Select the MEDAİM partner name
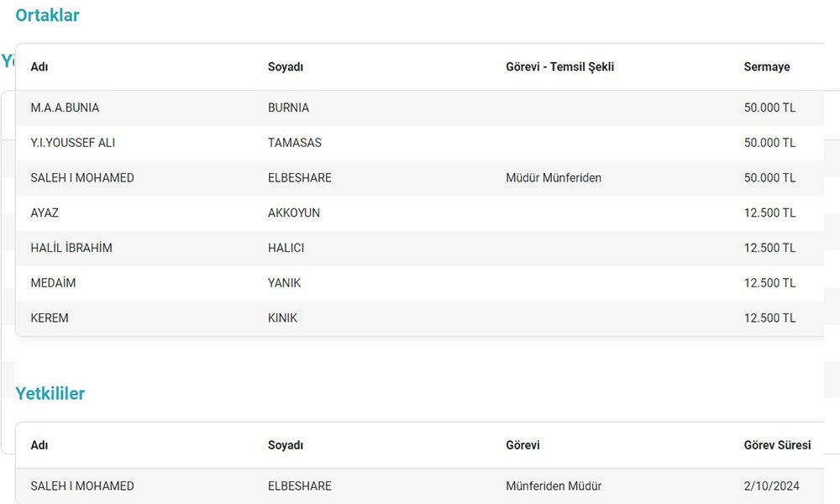Image resolution: width=840 pixels, height=504 pixels. [53, 283]
